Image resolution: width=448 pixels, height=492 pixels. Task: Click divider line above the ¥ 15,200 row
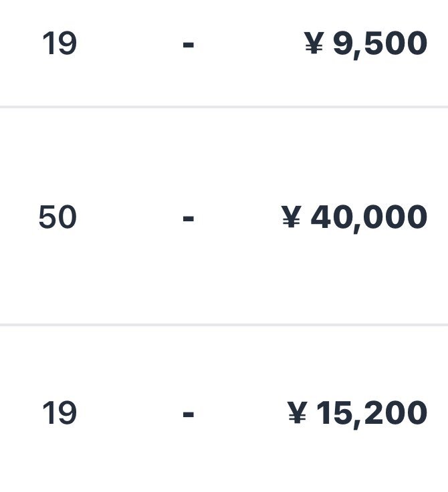[224, 325]
